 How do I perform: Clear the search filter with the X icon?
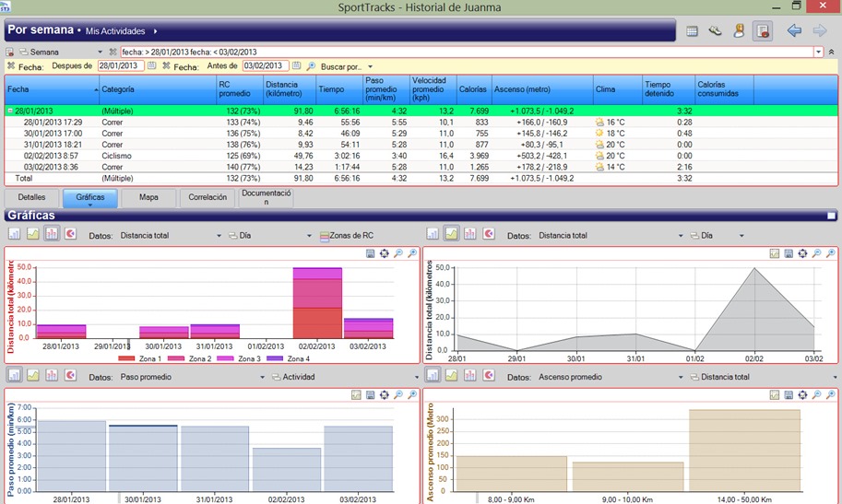pyautogui.click(x=113, y=53)
